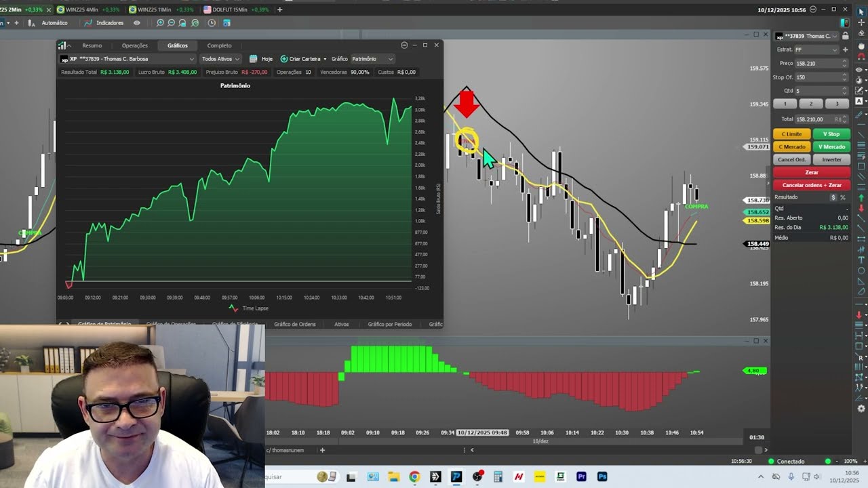The width and height of the screenshot is (868, 488).
Task: Open the Ativos bottom tab
Action: pyautogui.click(x=341, y=324)
